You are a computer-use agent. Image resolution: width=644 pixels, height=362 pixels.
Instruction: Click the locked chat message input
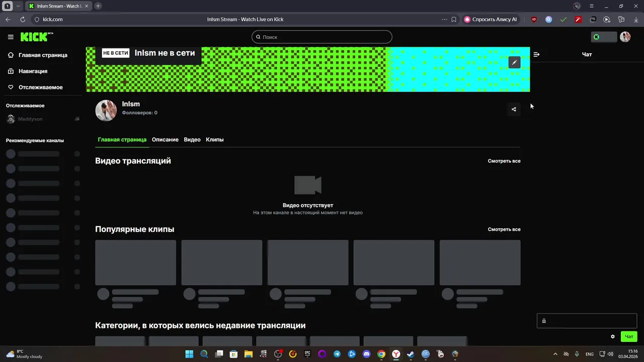(587, 321)
